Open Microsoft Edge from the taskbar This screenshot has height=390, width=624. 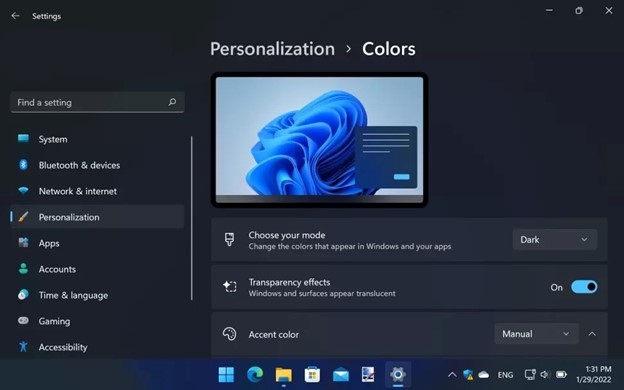(x=255, y=374)
